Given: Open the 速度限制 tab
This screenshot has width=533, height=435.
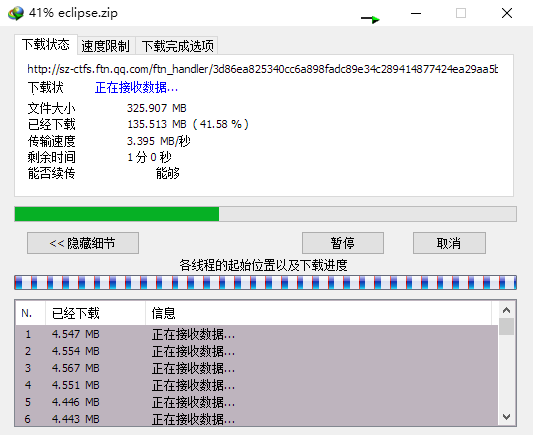Looking at the screenshot, I should click(x=106, y=46).
